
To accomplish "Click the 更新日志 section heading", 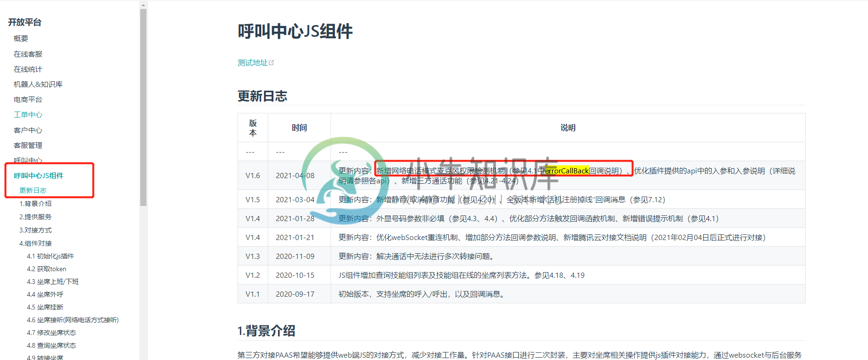I will pos(262,96).
